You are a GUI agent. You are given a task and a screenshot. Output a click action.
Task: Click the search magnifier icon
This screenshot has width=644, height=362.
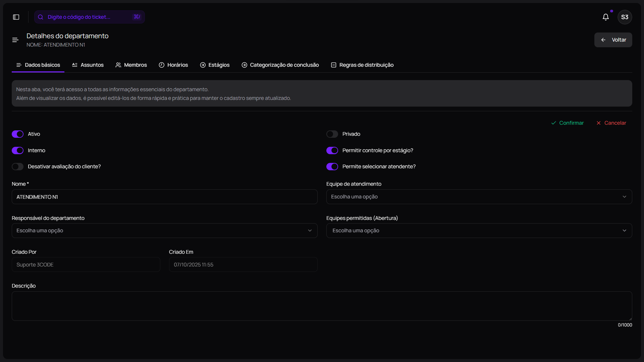click(41, 17)
